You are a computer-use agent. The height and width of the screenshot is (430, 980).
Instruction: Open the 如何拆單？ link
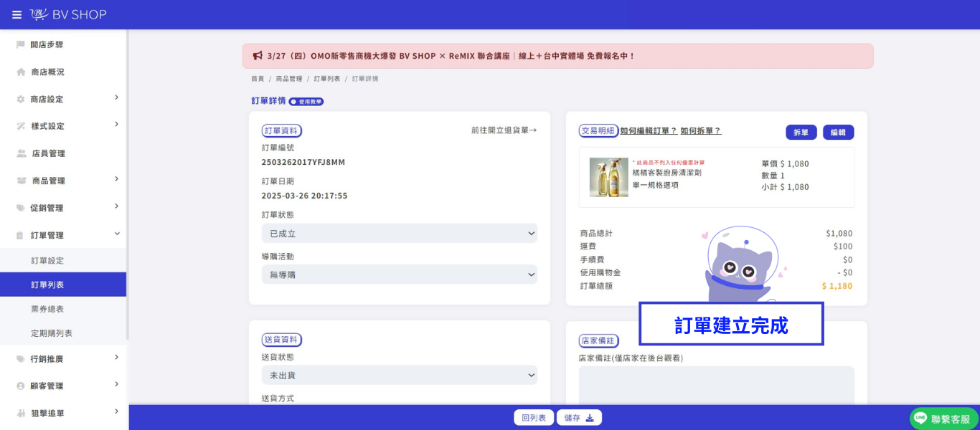pyautogui.click(x=701, y=131)
